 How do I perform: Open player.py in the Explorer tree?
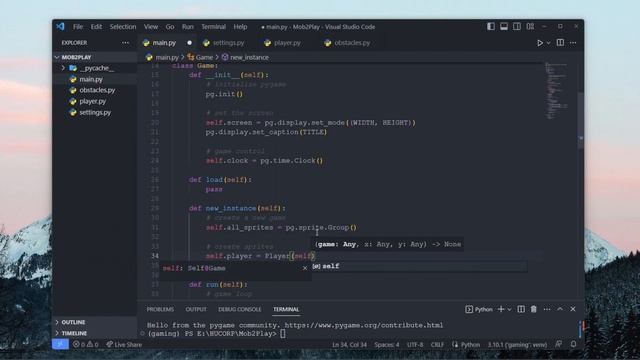[x=95, y=101]
